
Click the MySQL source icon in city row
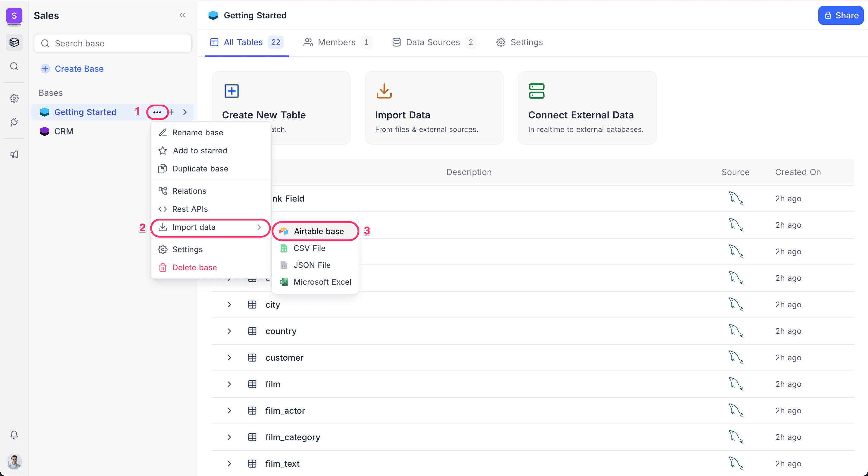736,305
